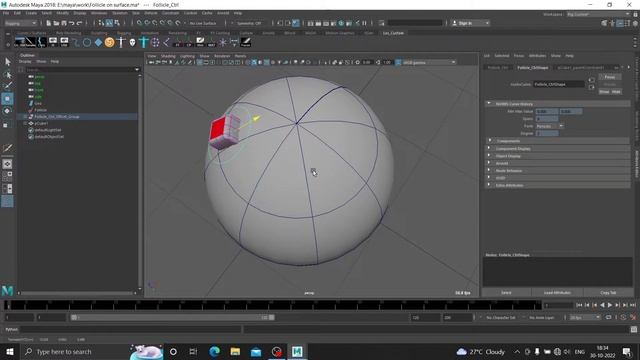This screenshot has height=360, width=640.
Task: Open the Attribute Editor Attributes menu
Action: click(537, 56)
